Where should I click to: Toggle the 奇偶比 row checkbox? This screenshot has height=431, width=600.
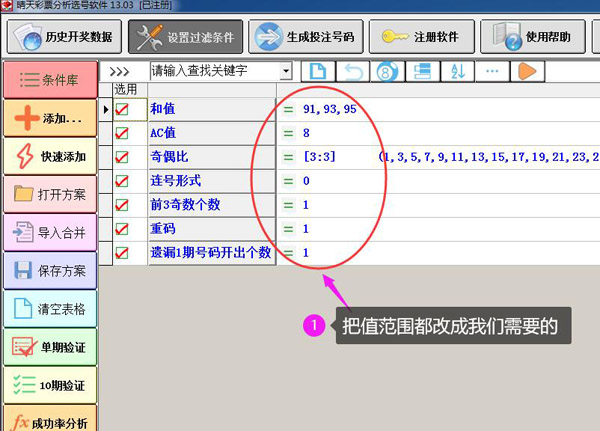(x=123, y=157)
